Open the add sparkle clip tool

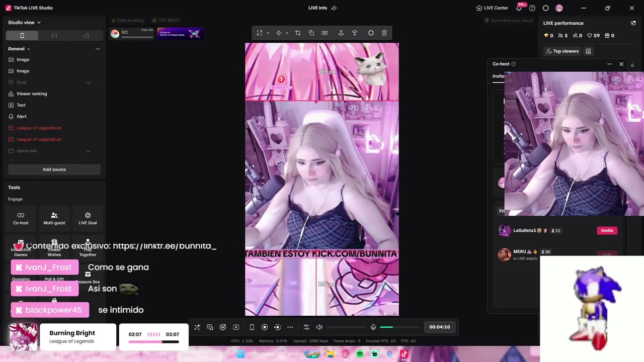(236, 327)
